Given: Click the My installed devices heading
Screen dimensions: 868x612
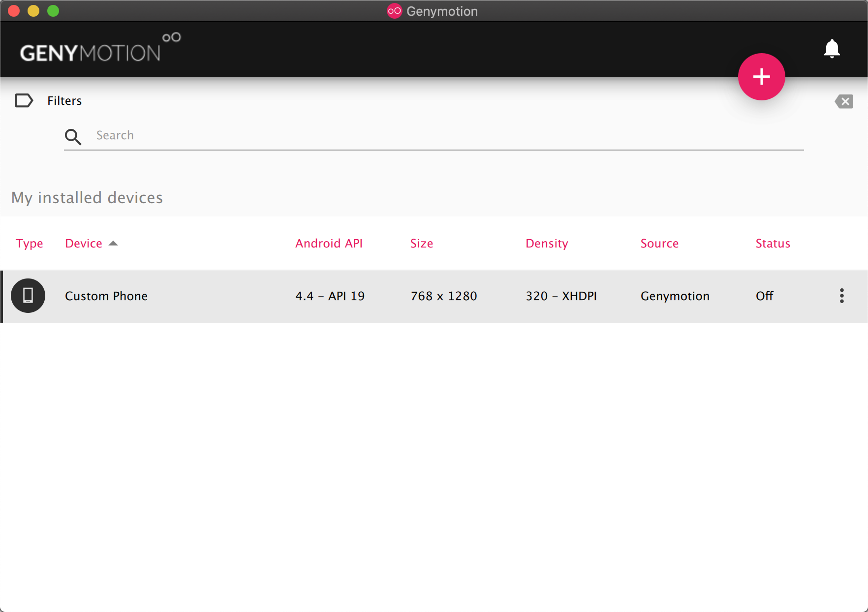Looking at the screenshot, I should [87, 197].
